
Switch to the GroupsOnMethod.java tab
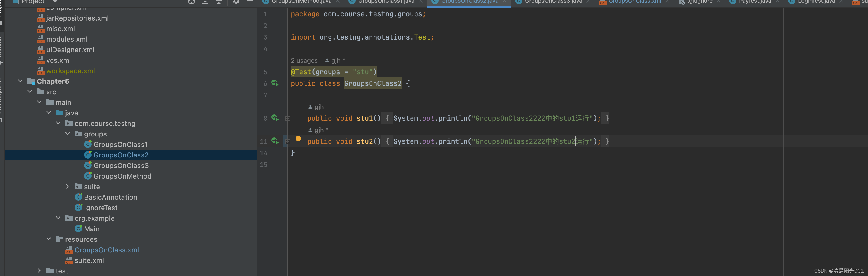(302, 2)
